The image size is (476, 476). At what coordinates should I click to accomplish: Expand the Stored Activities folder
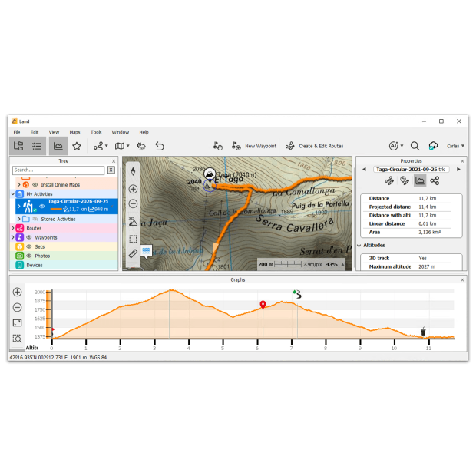19,219
